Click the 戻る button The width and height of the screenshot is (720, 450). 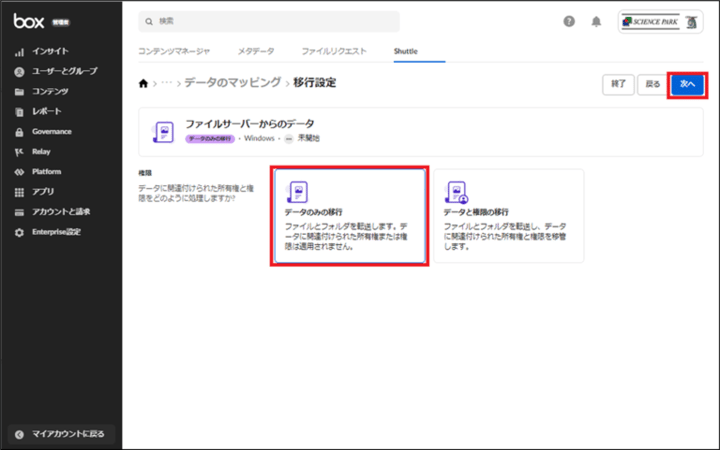point(652,85)
